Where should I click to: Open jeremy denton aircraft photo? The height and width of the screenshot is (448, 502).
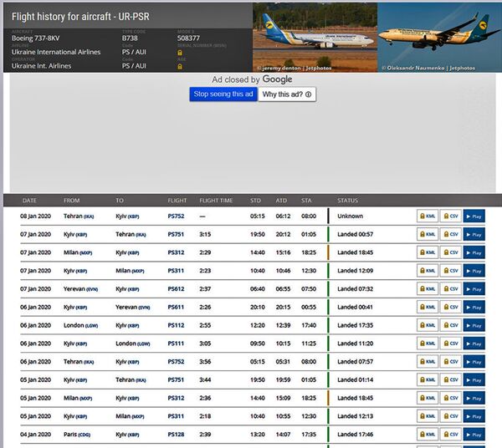pos(315,38)
